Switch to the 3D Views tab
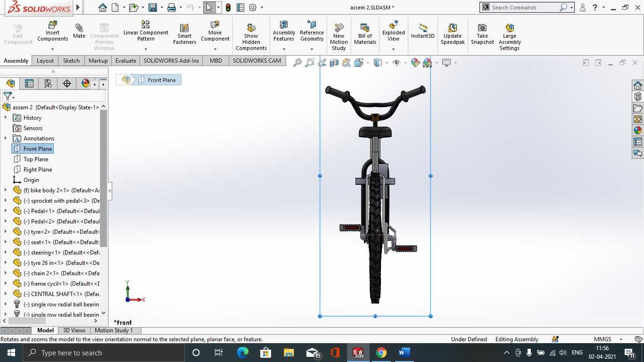This screenshot has width=644, height=362. (x=74, y=330)
